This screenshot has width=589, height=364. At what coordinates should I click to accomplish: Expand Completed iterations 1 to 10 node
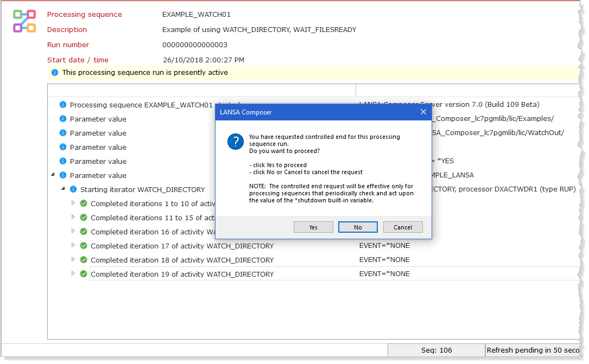(x=73, y=203)
